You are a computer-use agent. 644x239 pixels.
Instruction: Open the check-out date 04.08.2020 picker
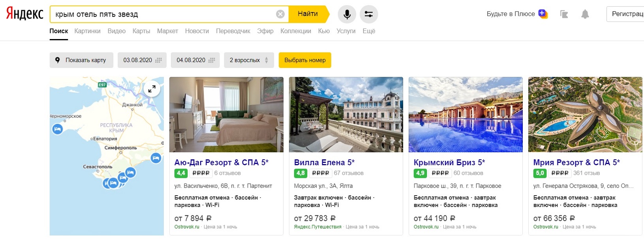point(195,60)
